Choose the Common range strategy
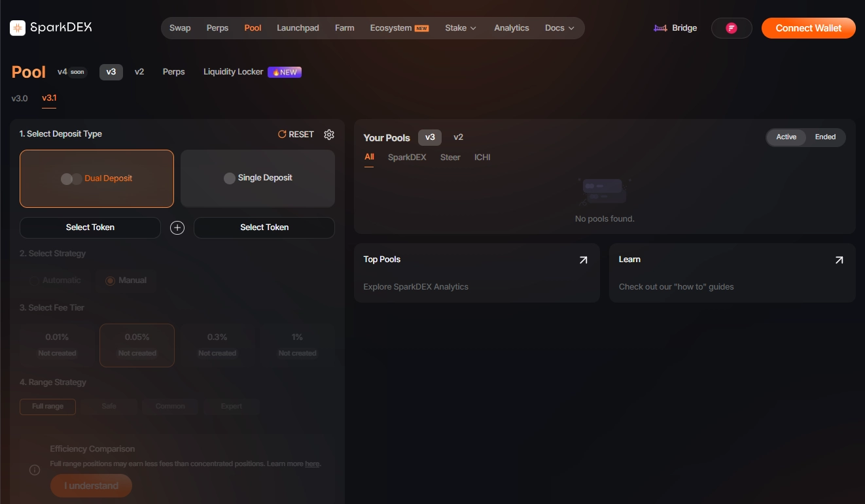 [170, 407]
